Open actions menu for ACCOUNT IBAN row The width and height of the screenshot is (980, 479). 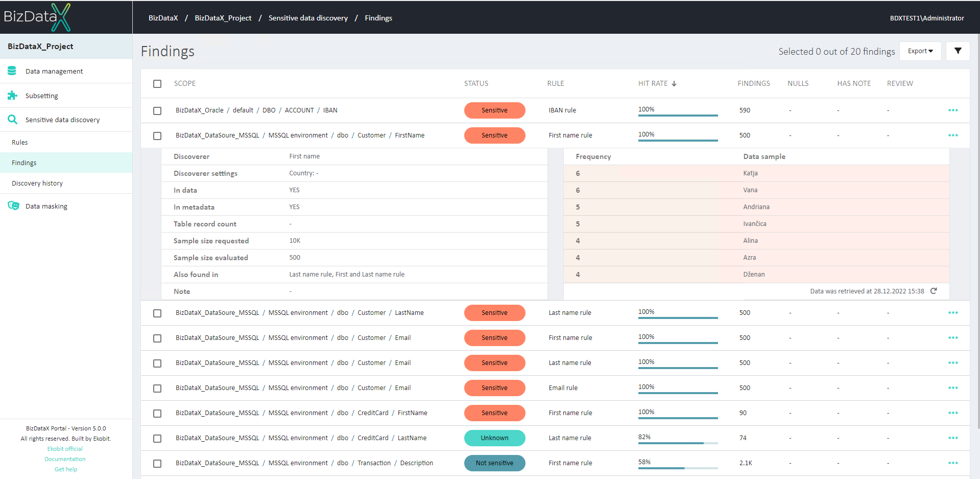coord(953,110)
